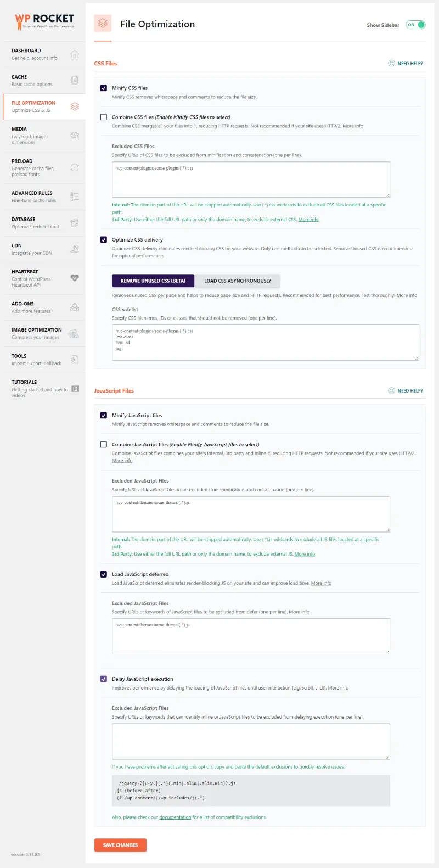Select the Advanced Rules list icon
Viewport: 439px width, 868px height.
coord(74,196)
